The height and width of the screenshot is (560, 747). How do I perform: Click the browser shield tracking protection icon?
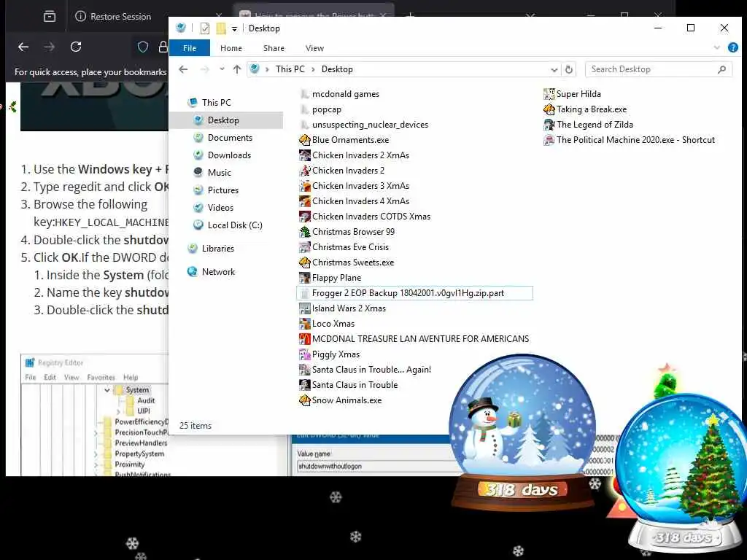pos(143,47)
